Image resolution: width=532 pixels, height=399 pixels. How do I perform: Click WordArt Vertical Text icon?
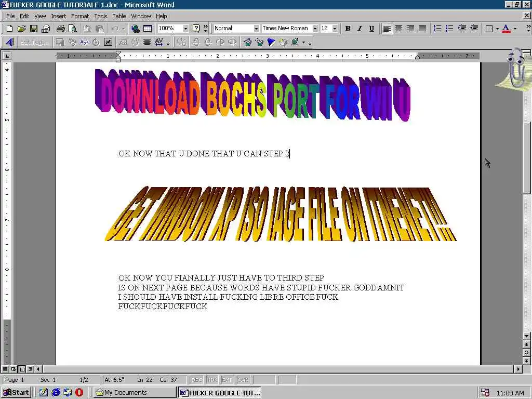pyautogui.click(x=135, y=42)
